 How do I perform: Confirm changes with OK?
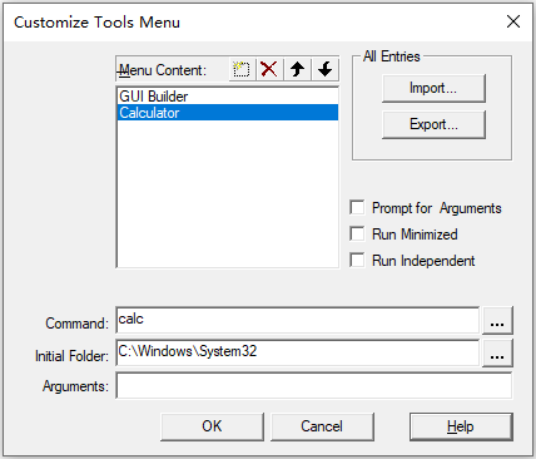[212, 426]
